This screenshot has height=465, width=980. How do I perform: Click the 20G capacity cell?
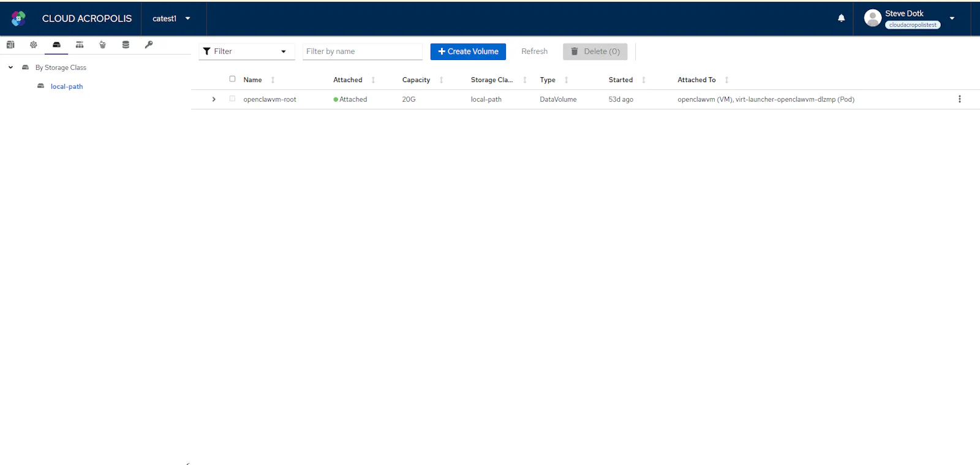pos(409,99)
